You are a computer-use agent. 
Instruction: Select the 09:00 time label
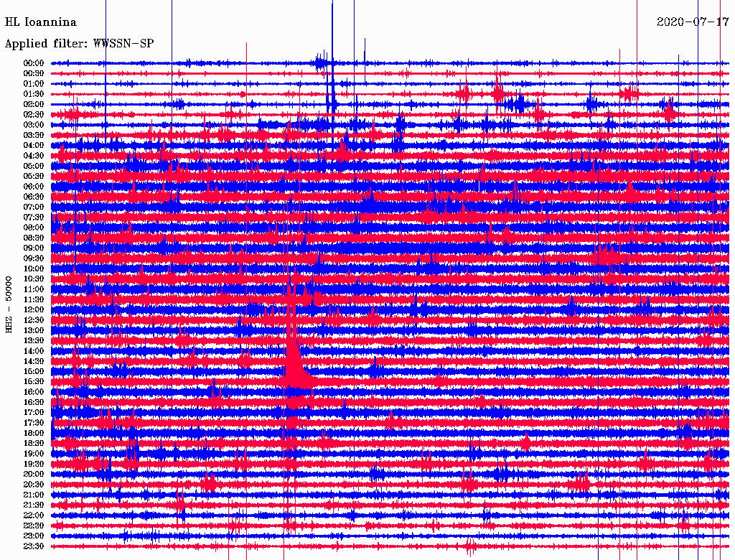pyautogui.click(x=34, y=248)
